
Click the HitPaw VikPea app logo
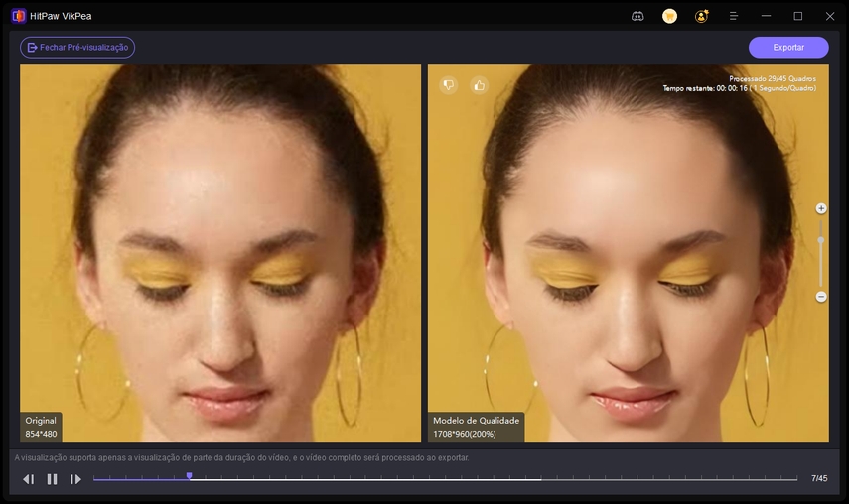[19, 16]
